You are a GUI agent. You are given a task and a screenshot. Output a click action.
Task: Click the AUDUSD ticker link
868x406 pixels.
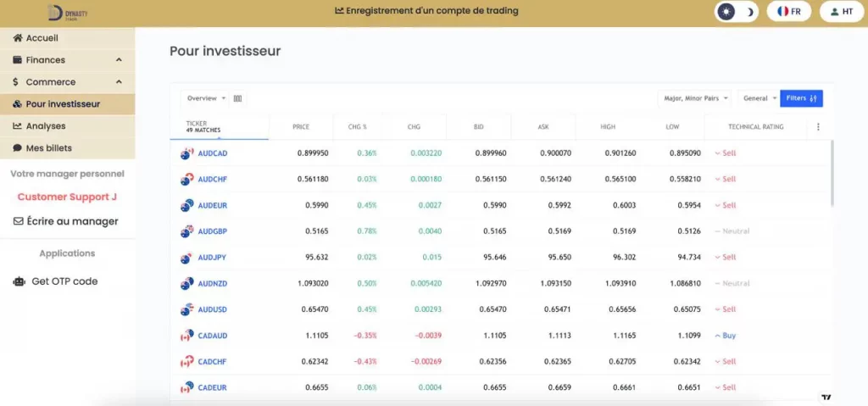point(213,309)
